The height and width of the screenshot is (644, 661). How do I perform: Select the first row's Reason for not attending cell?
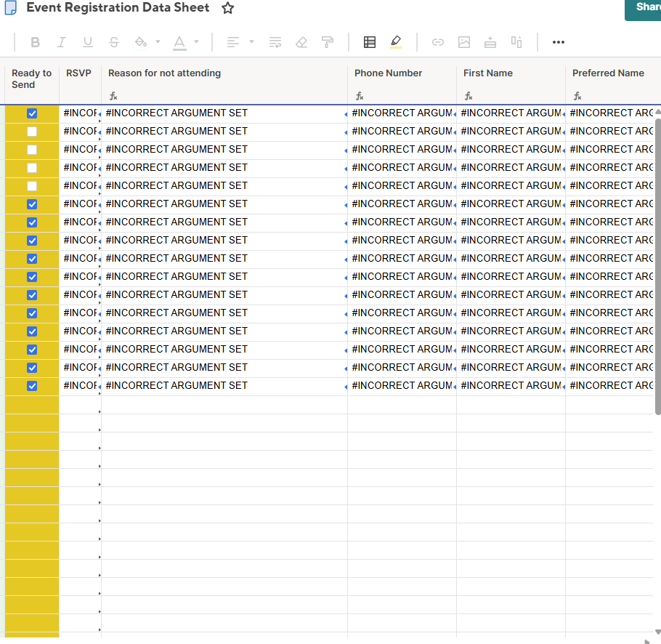(x=224, y=113)
